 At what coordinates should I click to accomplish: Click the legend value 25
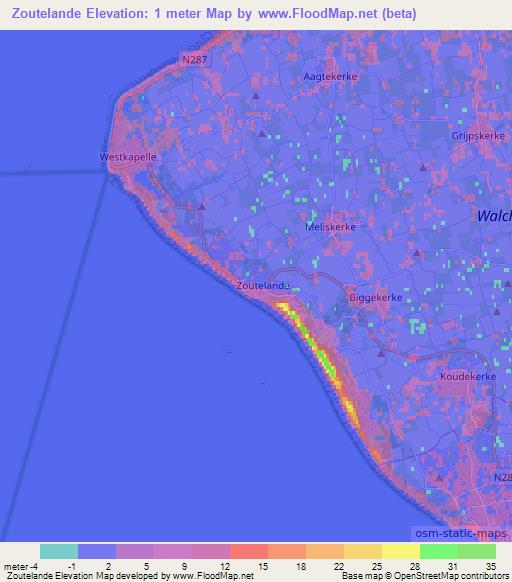[x=377, y=567]
